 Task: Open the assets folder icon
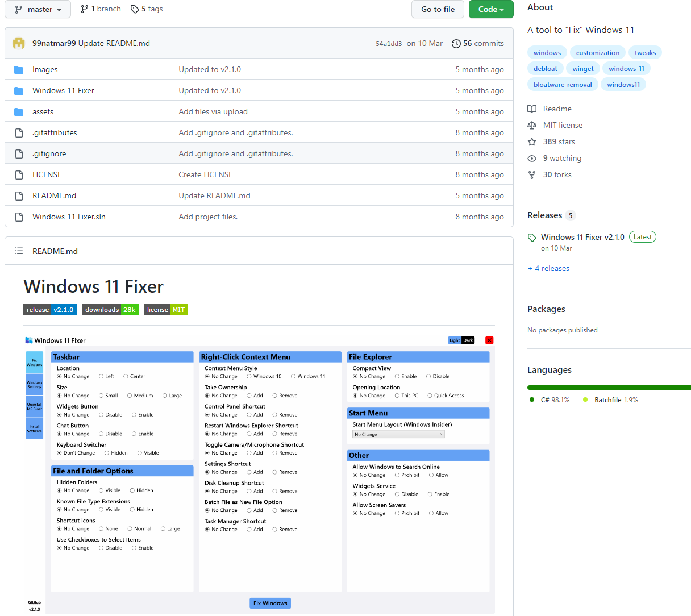click(19, 112)
